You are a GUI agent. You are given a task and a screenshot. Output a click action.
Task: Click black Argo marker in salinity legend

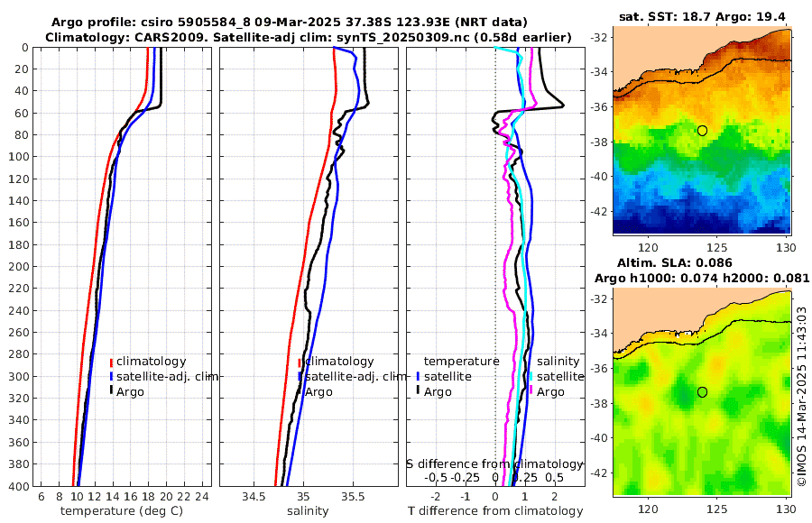click(x=300, y=391)
